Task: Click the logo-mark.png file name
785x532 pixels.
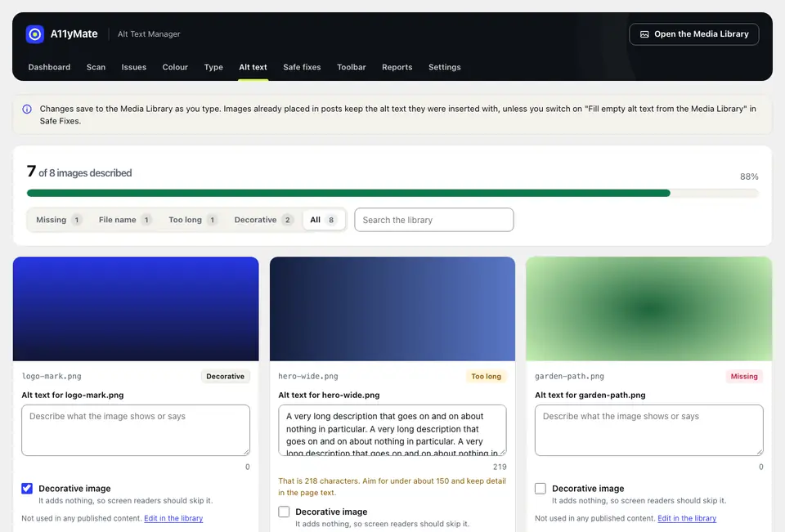Action: [x=51, y=377]
